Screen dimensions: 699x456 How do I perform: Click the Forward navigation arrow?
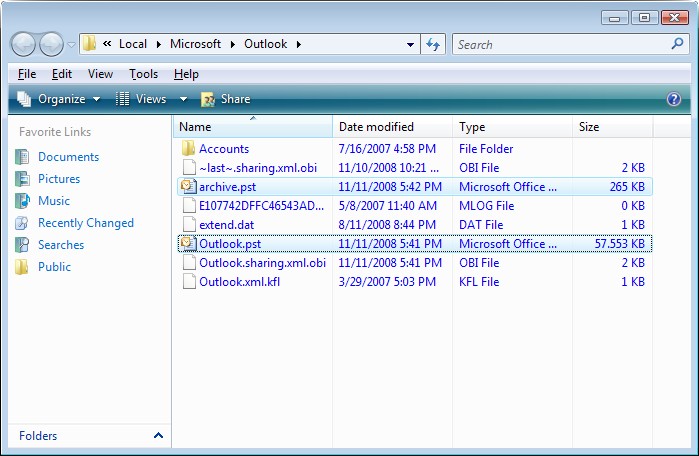51,45
